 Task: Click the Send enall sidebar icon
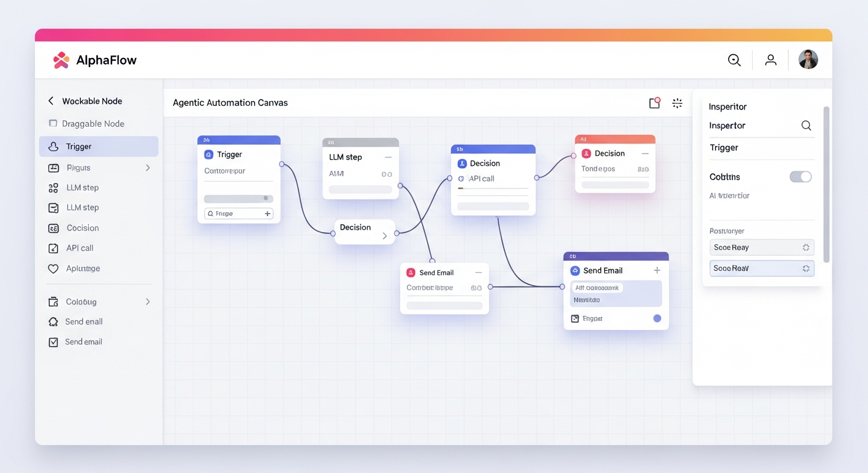point(54,321)
